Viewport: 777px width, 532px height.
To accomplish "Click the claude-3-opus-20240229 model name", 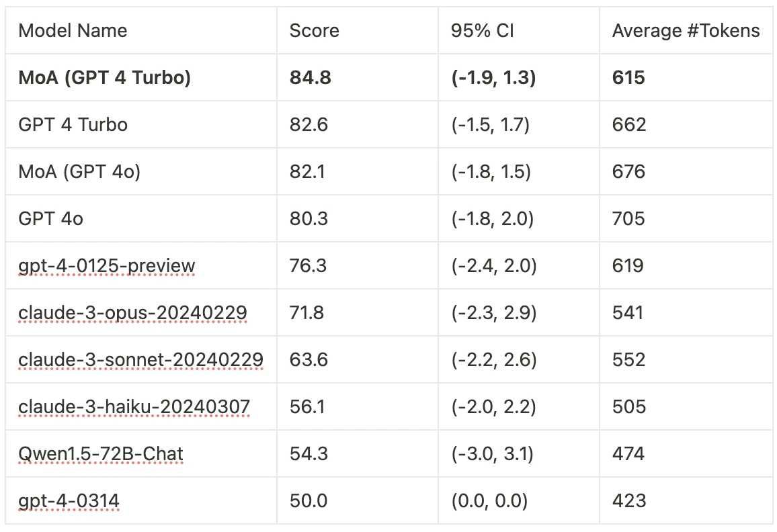I will coord(132,313).
